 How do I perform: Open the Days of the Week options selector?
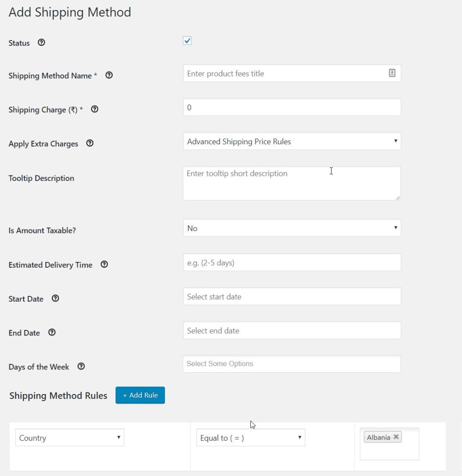[291, 363]
